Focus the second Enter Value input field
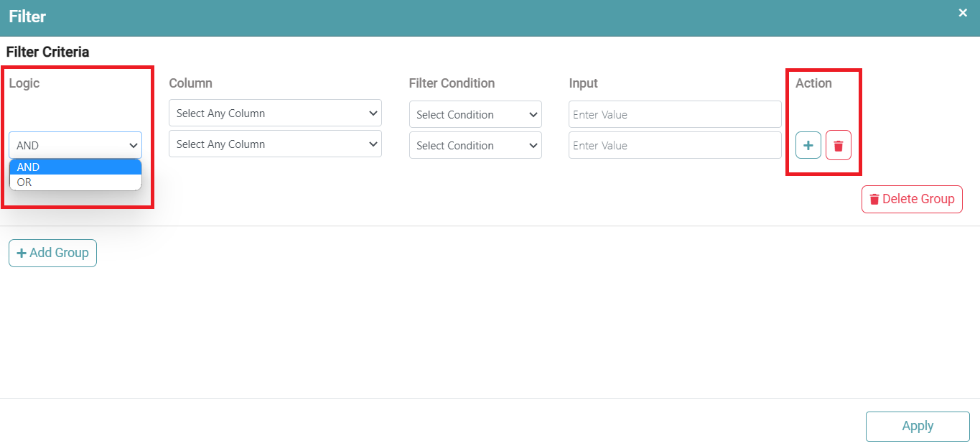 click(674, 146)
